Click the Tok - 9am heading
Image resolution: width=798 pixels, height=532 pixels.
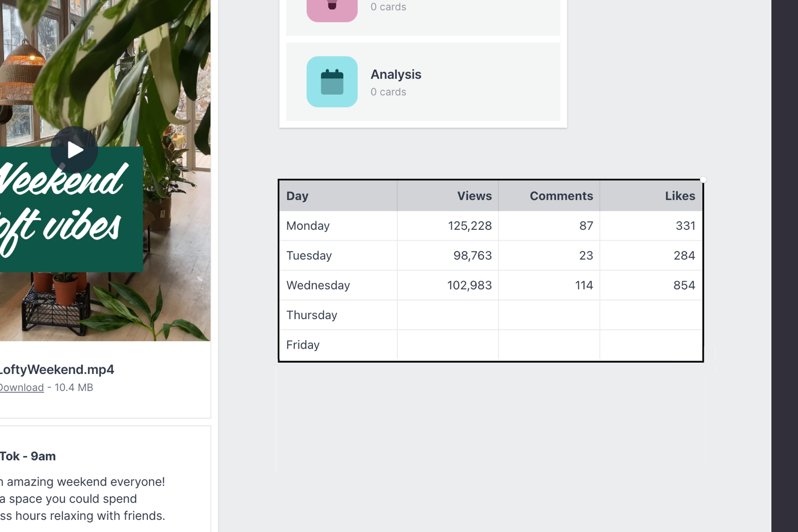coord(28,456)
